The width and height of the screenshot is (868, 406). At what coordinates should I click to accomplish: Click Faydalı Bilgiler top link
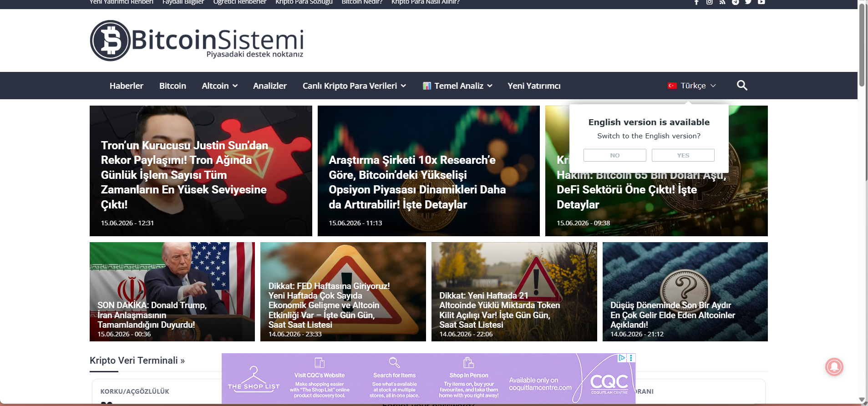183,2
